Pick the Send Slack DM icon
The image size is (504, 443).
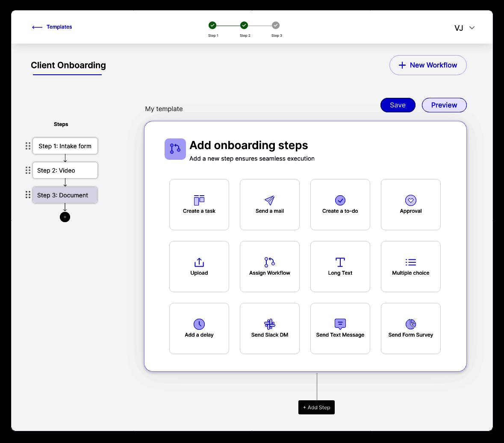click(x=269, y=324)
